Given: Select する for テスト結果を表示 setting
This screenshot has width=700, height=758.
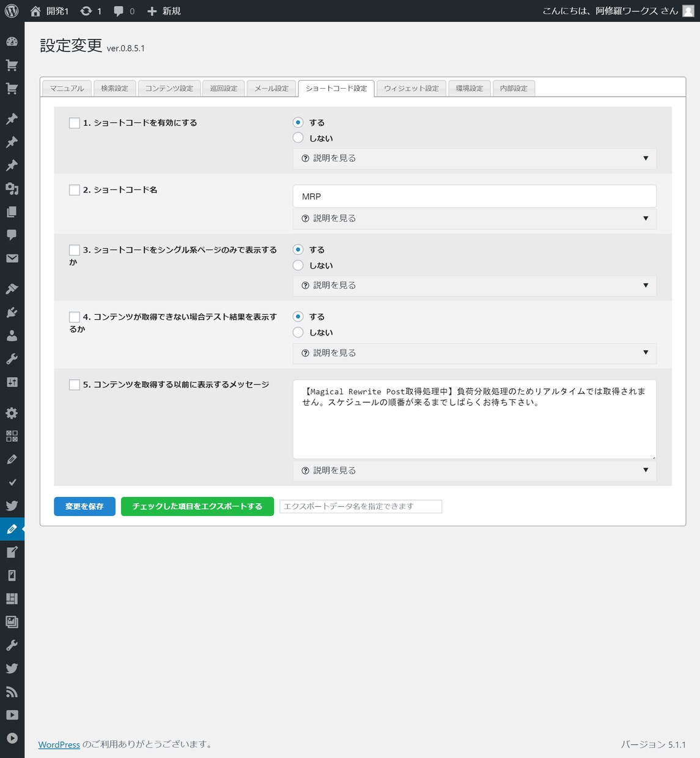Looking at the screenshot, I should (x=298, y=317).
